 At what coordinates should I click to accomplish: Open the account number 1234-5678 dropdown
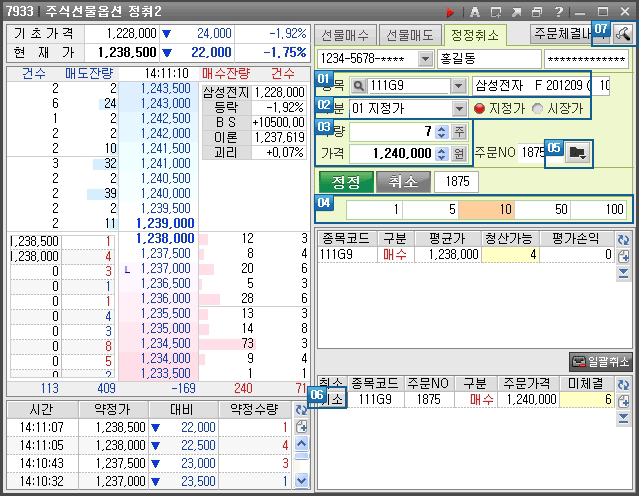point(425,59)
